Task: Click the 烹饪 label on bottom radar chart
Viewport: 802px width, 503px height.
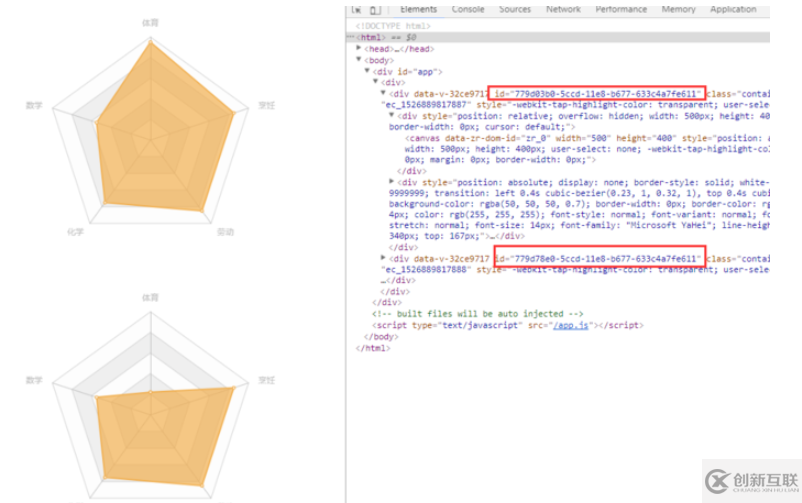Action: coord(266,380)
